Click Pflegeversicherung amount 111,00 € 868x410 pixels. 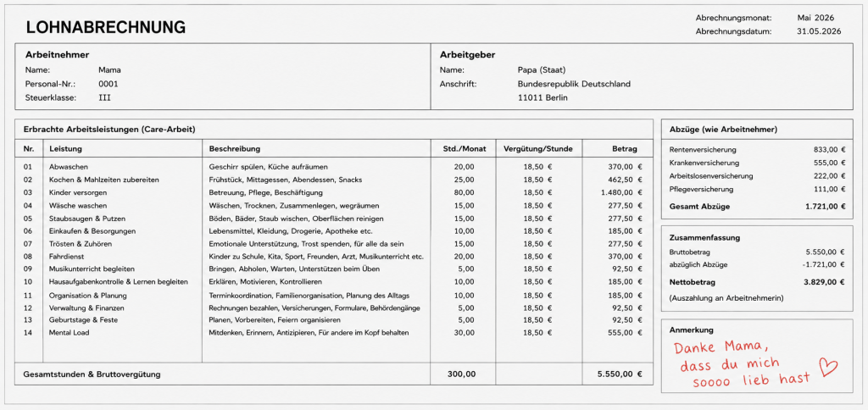[830, 189]
